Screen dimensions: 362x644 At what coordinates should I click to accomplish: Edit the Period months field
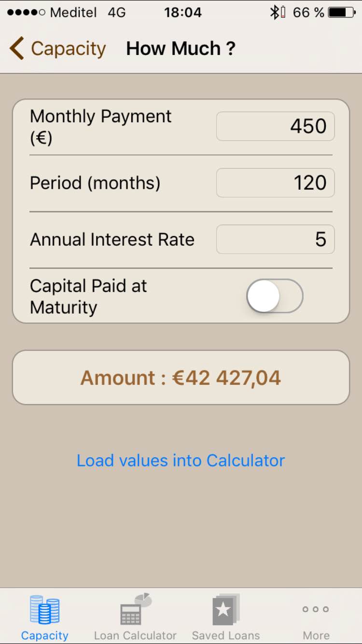coord(275,183)
